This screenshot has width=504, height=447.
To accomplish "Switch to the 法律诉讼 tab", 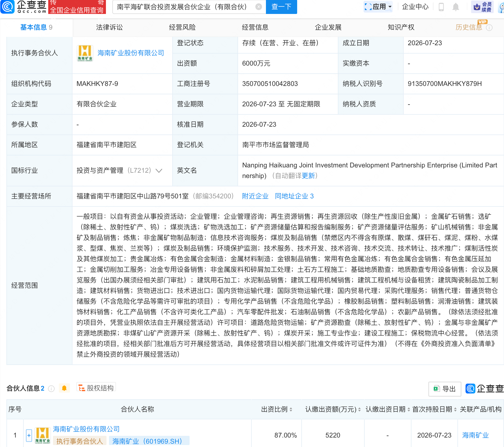I will click(109, 27).
